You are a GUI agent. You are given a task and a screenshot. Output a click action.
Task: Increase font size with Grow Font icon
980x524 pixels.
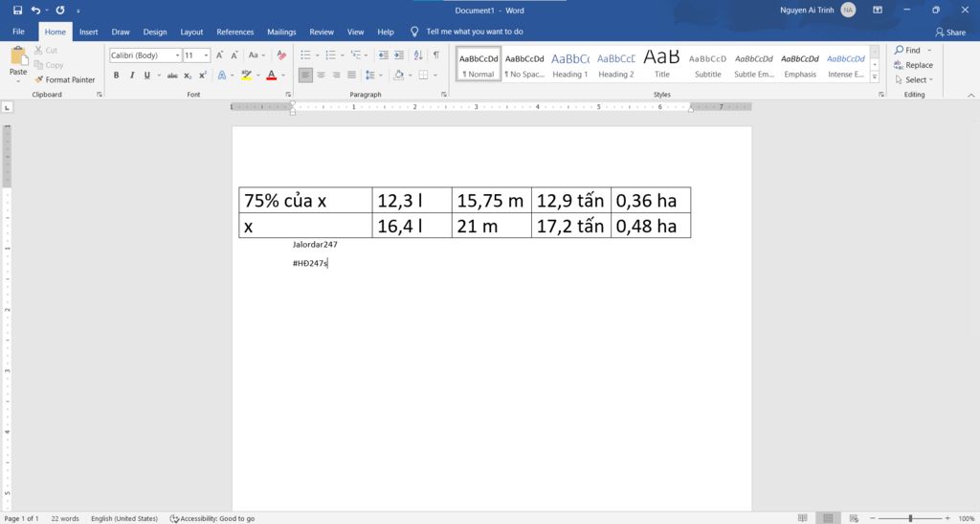[x=220, y=55]
